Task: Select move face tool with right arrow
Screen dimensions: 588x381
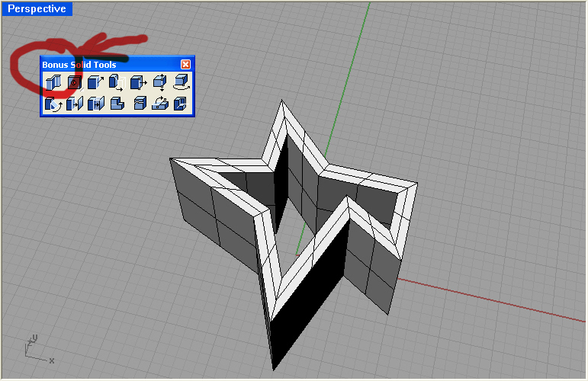Action: [138, 82]
